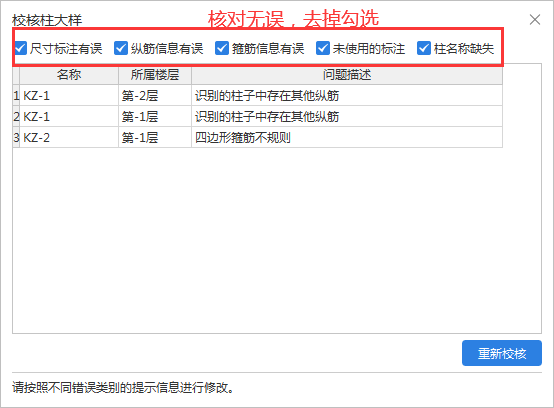The width and height of the screenshot is (554, 408).
Task: Click the 第-2层 floor cell
Action: coord(155,95)
